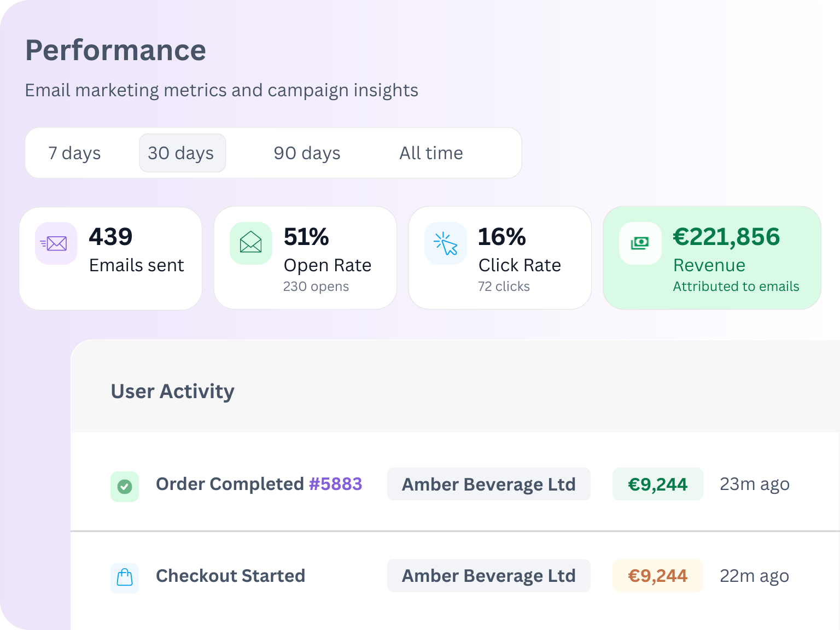Select the blue click rate cursor icon
This screenshot has width=840, height=630.
pos(445,243)
